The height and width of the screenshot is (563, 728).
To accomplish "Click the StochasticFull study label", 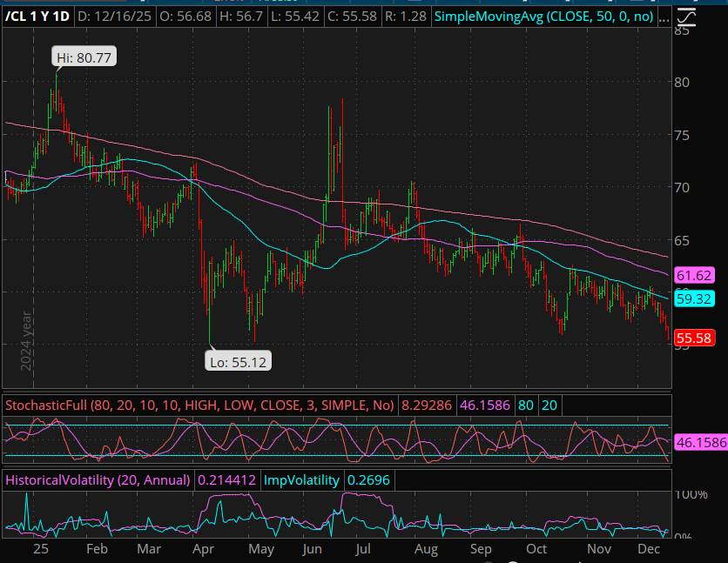I will 199,405.
